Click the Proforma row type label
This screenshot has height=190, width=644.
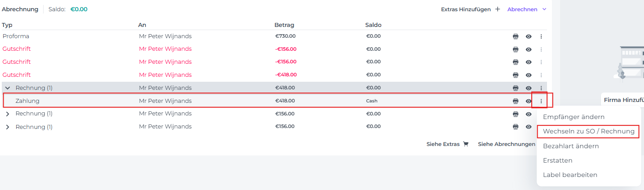pos(16,36)
